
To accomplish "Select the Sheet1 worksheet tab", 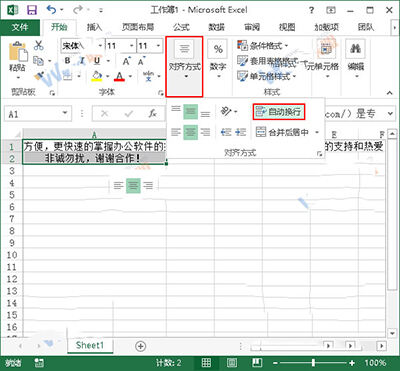I will pyautogui.click(x=90, y=345).
